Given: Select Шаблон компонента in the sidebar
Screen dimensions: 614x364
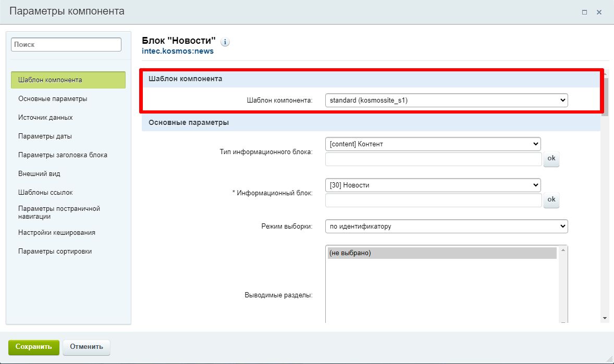Looking at the screenshot, I should click(x=68, y=80).
